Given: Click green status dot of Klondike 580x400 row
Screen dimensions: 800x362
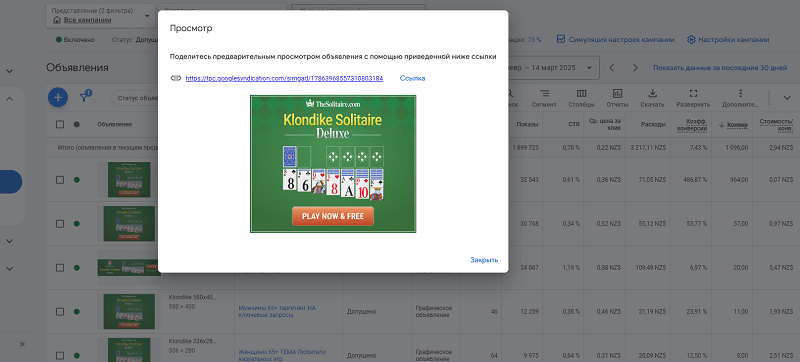Looking at the screenshot, I should coord(77,312).
